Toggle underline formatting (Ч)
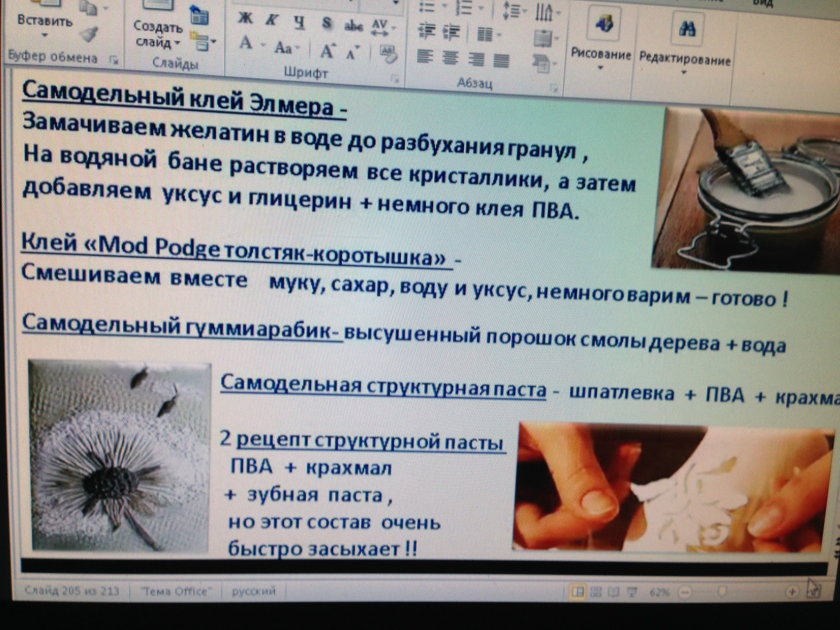 [x=300, y=23]
